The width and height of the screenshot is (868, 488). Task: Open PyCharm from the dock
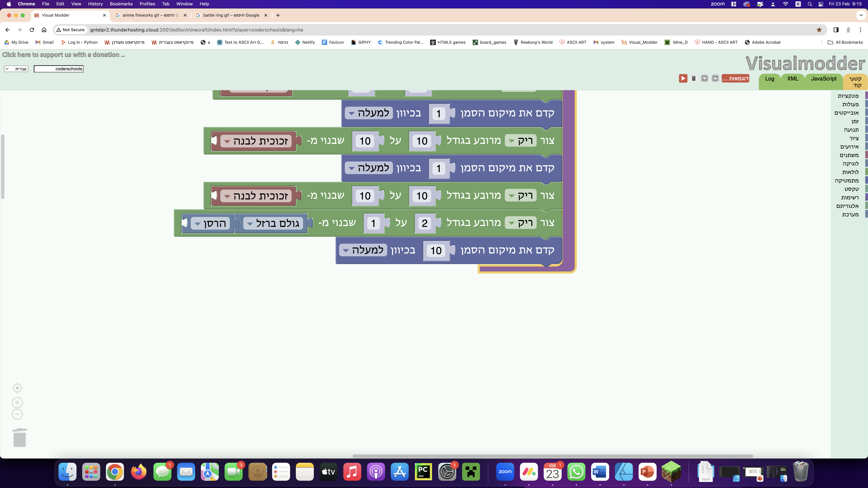[x=423, y=472]
